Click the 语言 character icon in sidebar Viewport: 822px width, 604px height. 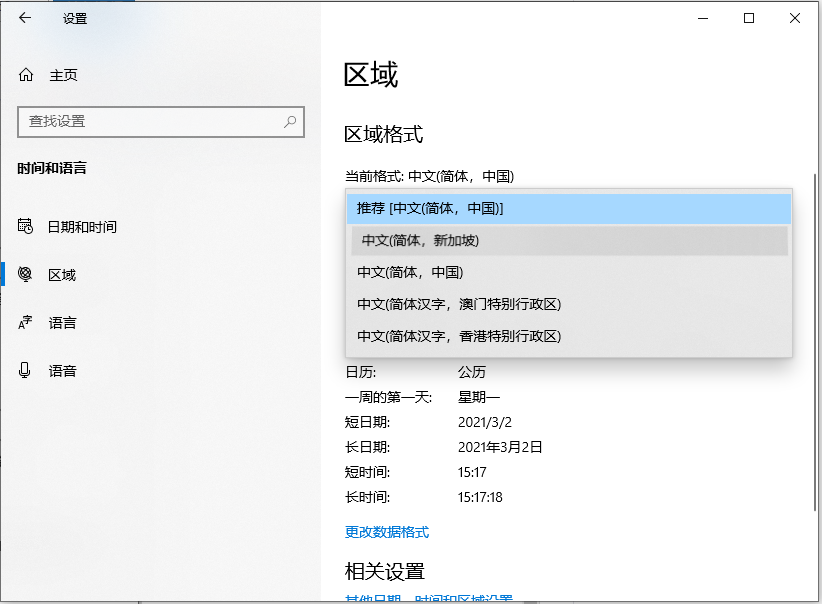point(26,323)
